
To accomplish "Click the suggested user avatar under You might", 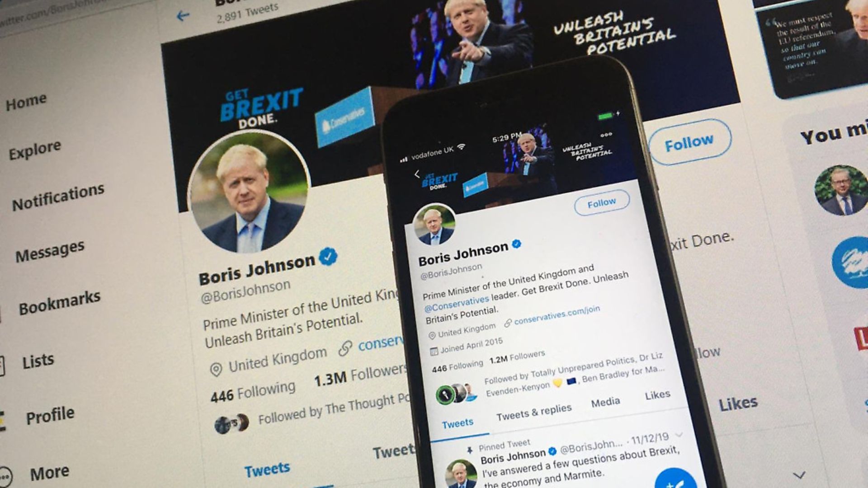I will click(x=841, y=190).
